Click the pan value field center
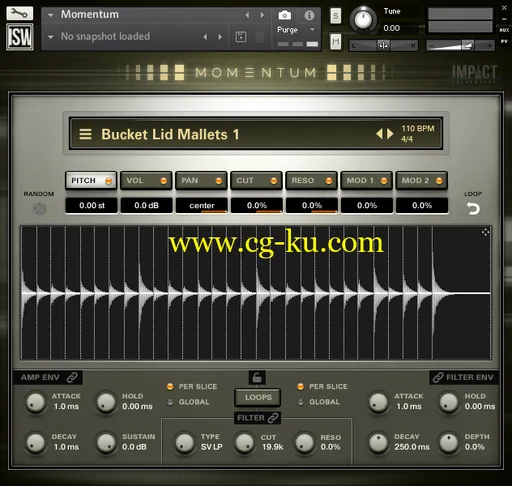The height and width of the screenshot is (486, 512). point(202,205)
